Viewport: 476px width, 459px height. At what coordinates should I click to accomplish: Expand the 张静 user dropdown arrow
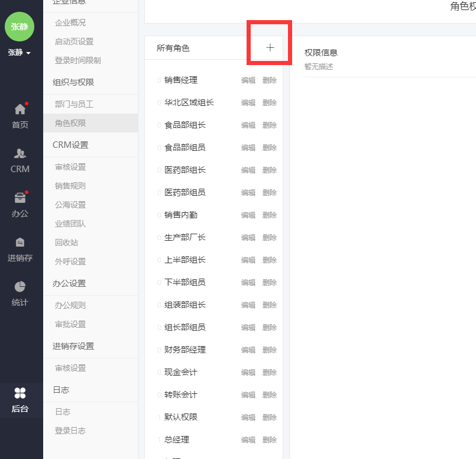(28, 53)
